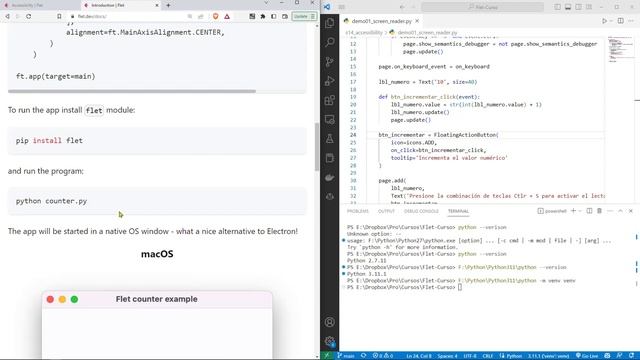
Task: Click the Brave Shields lion icon
Action: tap(216, 16)
